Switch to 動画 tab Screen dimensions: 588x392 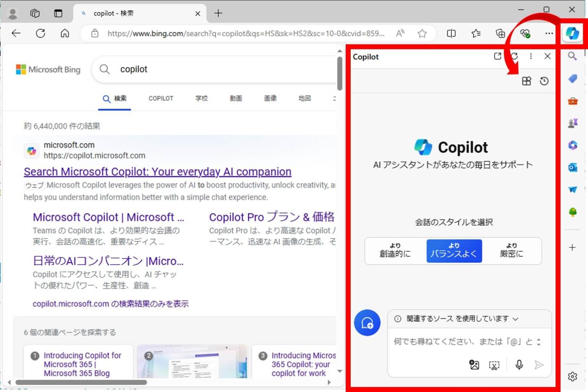tap(236, 98)
